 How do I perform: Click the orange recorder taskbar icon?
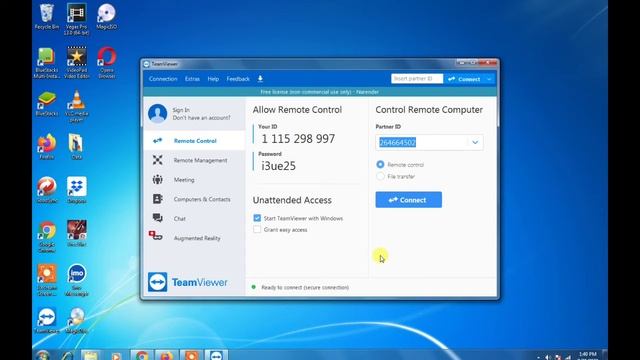(191, 356)
